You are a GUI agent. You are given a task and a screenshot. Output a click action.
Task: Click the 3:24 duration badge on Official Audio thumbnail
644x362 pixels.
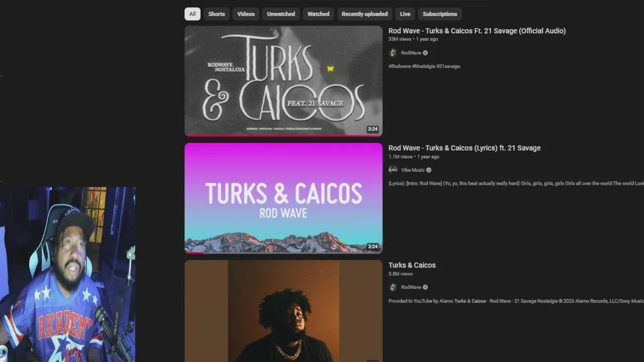click(x=372, y=129)
